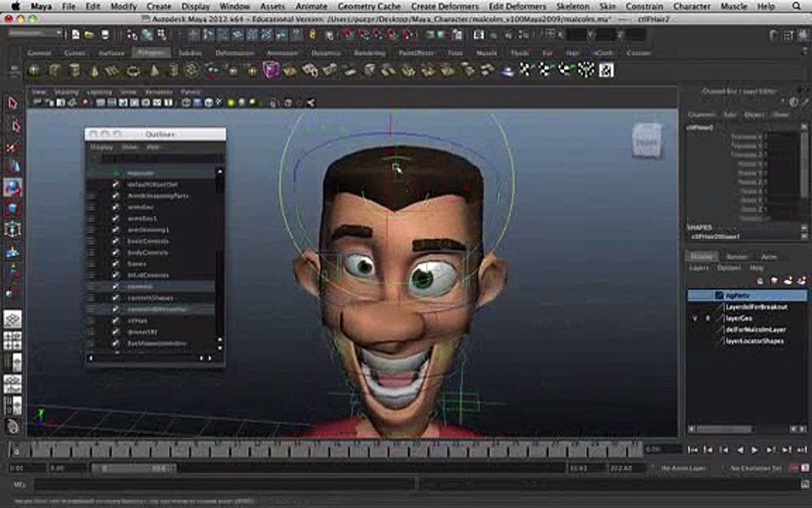Open the Shading menu of viewport panel
The image size is (812, 508).
tap(66, 92)
